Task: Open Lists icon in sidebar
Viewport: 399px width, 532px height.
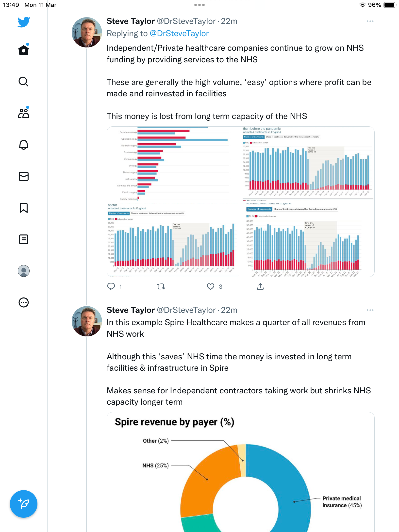Action: pyautogui.click(x=24, y=239)
